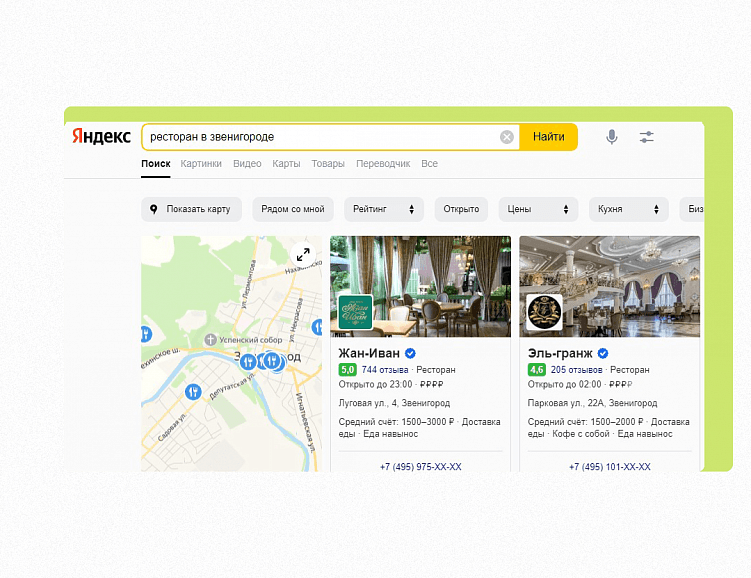The width and height of the screenshot is (751, 578).
Task: Open the Эль-гранж restaurant photo
Action: click(x=610, y=286)
